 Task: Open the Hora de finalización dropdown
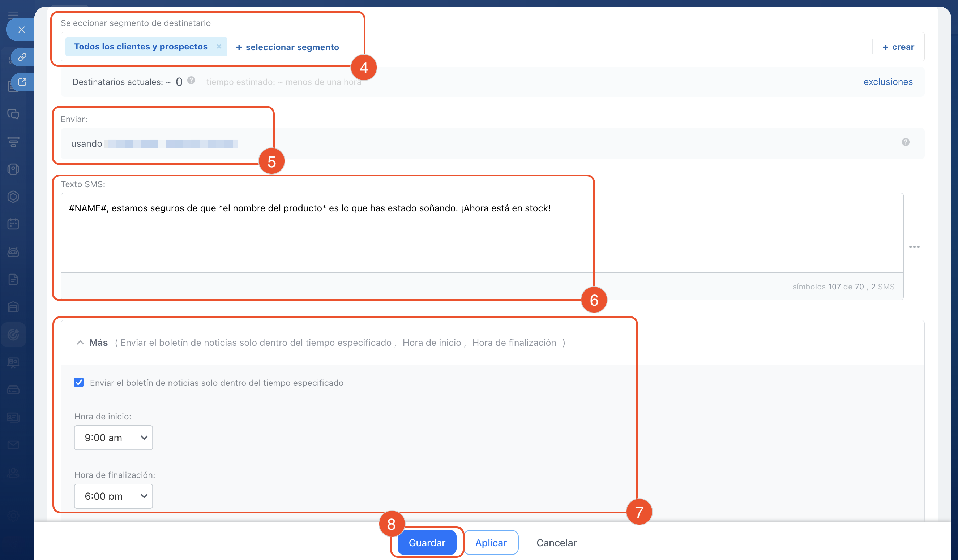pos(113,496)
